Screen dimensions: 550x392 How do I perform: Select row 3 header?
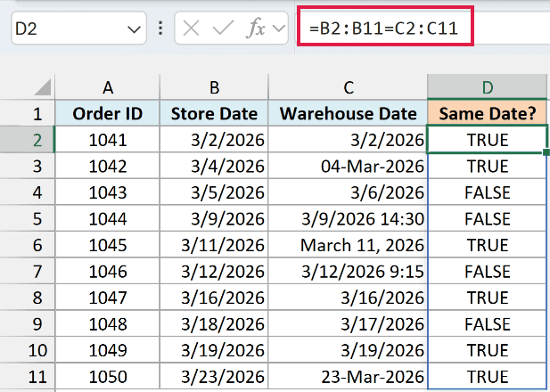(28, 166)
